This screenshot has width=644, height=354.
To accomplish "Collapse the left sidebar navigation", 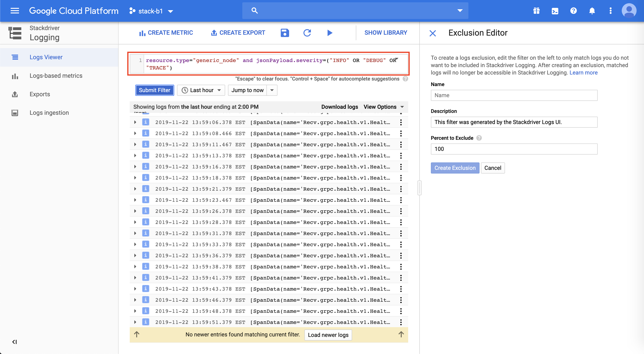I will pos(15,342).
